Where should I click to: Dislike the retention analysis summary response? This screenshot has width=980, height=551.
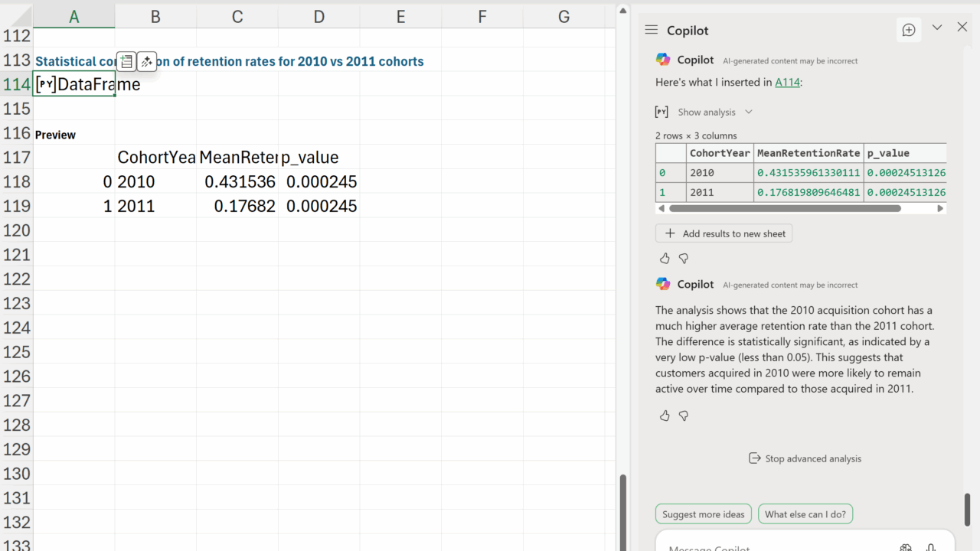tap(684, 416)
